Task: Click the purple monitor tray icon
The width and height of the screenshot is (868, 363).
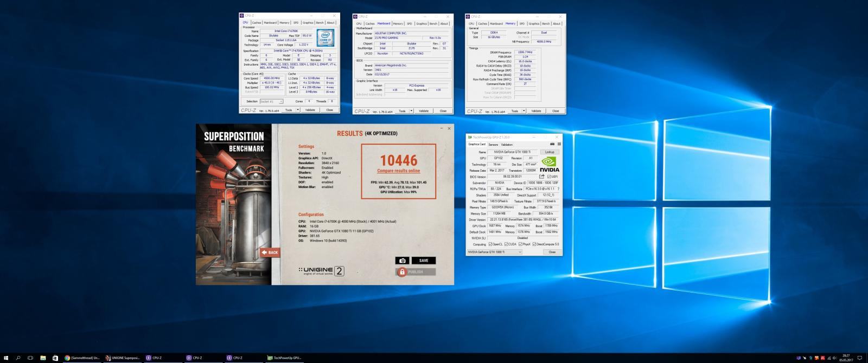Action: pyautogui.click(x=799, y=358)
